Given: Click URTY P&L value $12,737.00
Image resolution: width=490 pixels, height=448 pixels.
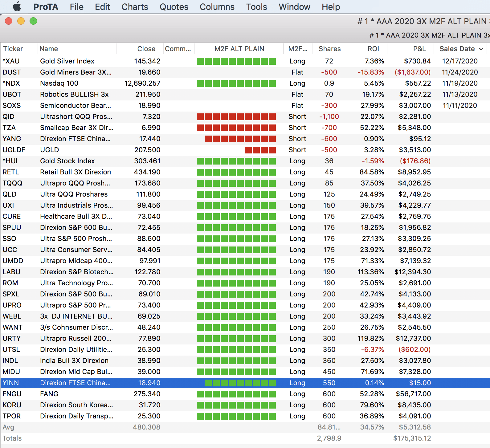Looking at the screenshot, I should [x=413, y=338].
